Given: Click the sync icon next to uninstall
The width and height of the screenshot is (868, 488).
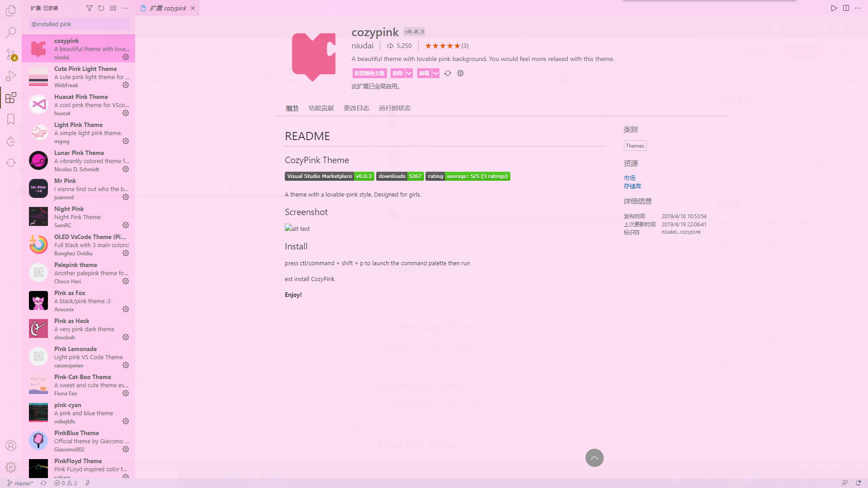Looking at the screenshot, I should click(x=448, y=73).
